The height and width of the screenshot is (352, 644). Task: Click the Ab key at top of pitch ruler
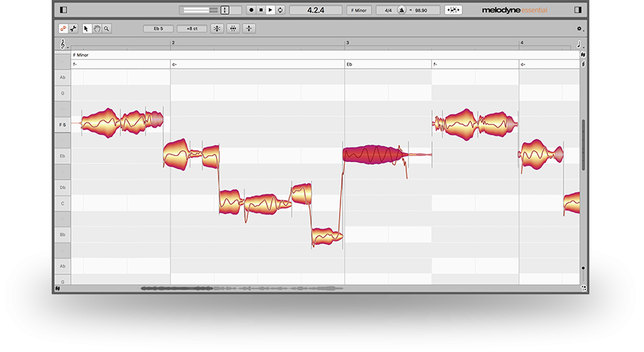point(63,78)
